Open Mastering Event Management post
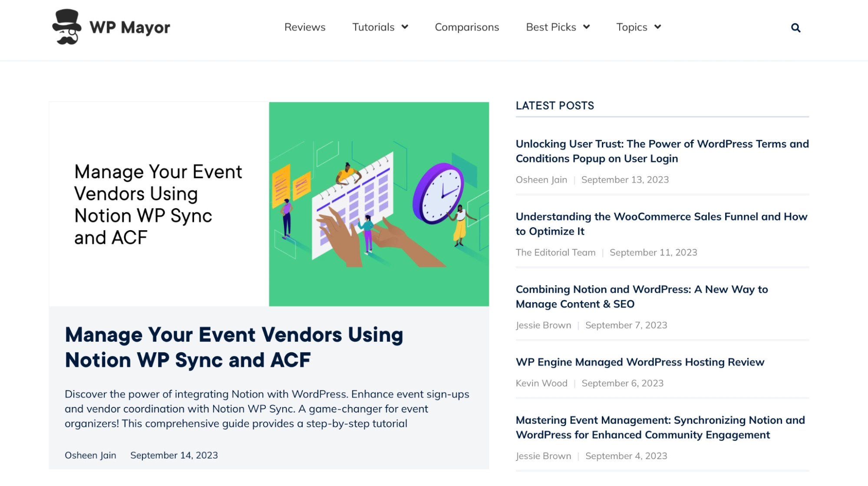868x486 pixels. pyautogui.click(x=660, y=427)
